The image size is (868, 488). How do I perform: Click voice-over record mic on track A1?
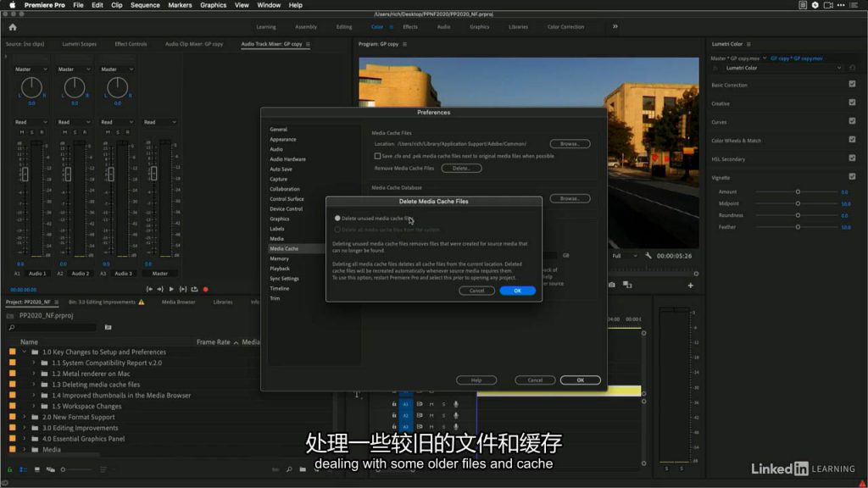pyautogui.click(x=455, y=404)
